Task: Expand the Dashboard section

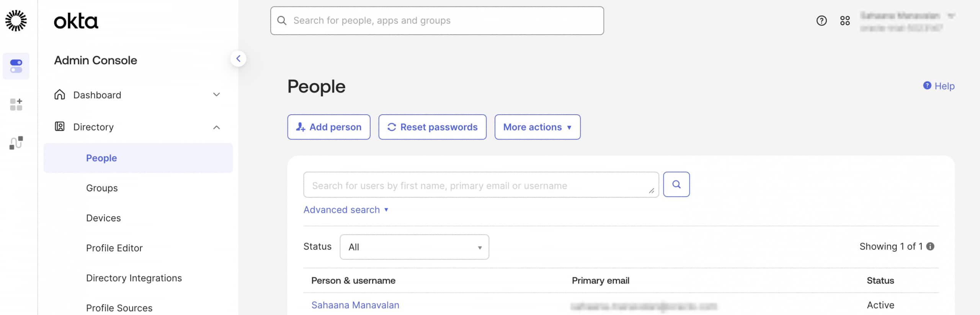Action: pos(217,95)
